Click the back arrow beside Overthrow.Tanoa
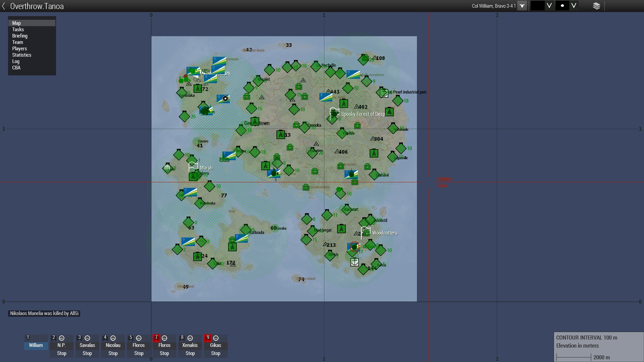 point(4,6)
